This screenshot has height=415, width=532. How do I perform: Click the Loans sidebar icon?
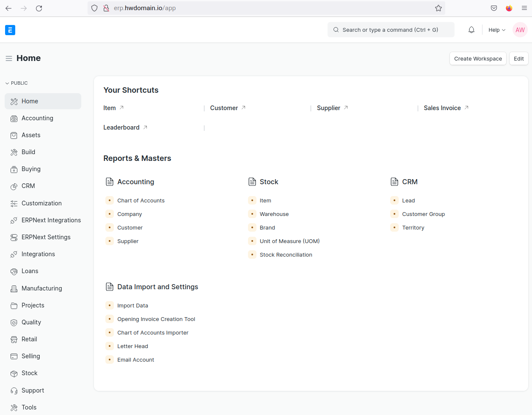point(14,271)
